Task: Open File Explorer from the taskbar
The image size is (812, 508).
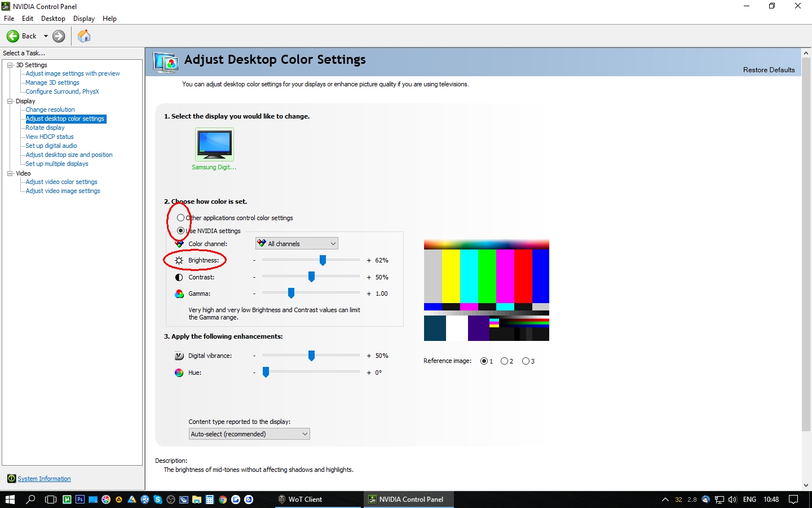Action: pos(197,500)
